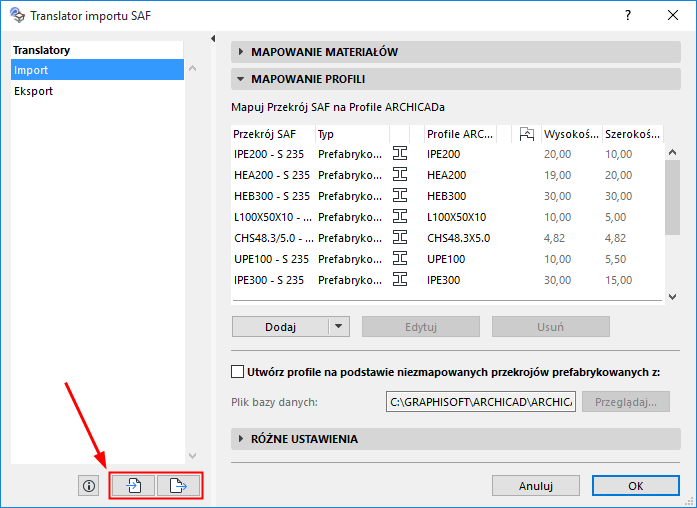
Task: Click the profile icon in HEB300 row
Action: point(400,196)
